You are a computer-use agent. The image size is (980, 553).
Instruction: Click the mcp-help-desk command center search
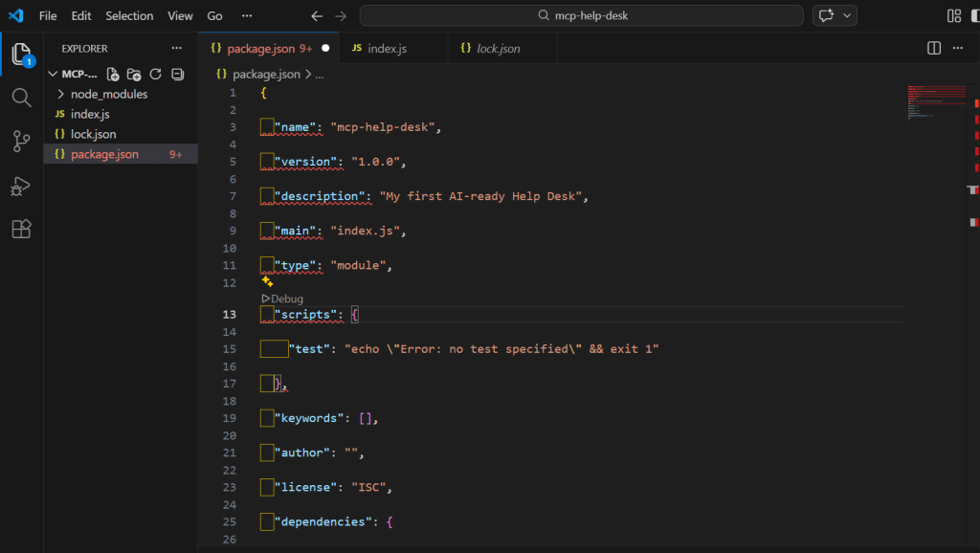tap(581, 15)
